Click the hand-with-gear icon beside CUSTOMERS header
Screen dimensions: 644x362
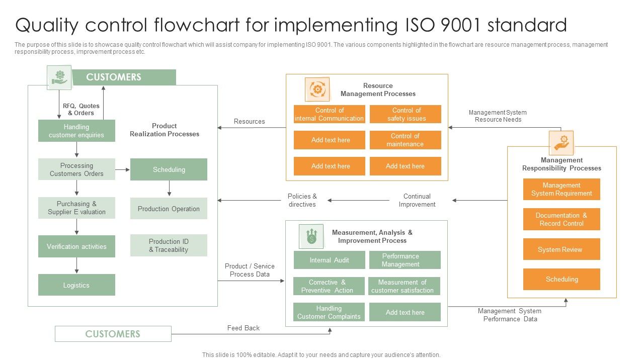pyautogui.click(x=59, y=77)
